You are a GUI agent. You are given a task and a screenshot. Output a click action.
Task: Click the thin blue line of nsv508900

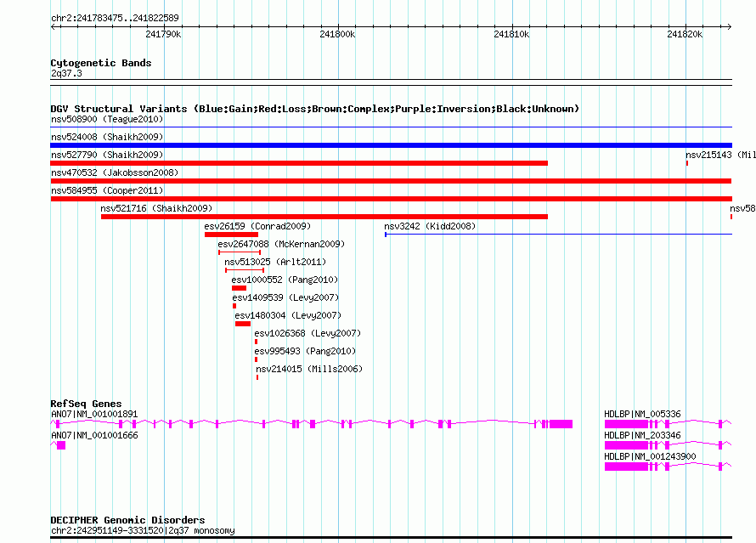coord(391,127)
